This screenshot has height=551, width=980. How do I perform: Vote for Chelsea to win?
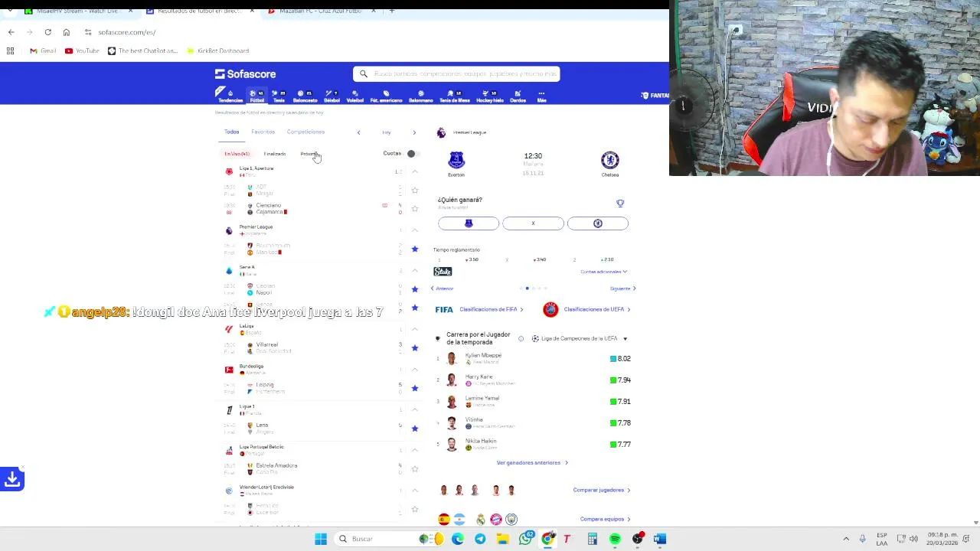pos(598,223)
